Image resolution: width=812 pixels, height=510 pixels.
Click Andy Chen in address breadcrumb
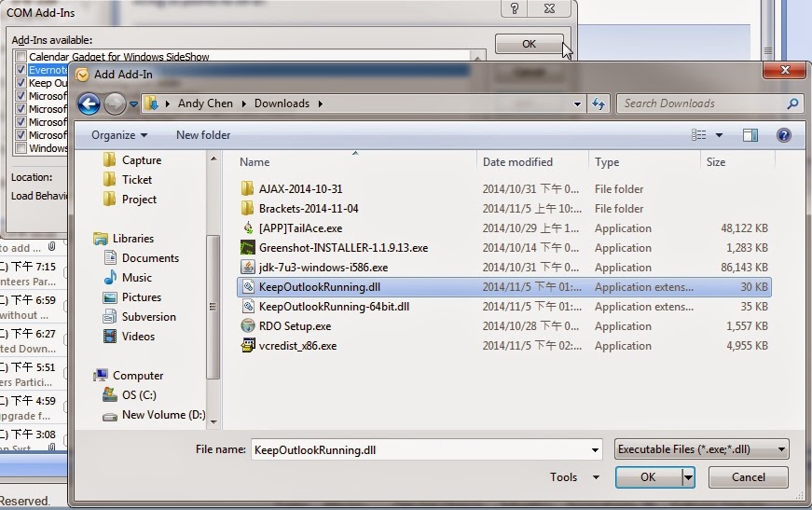click(205, 103)
